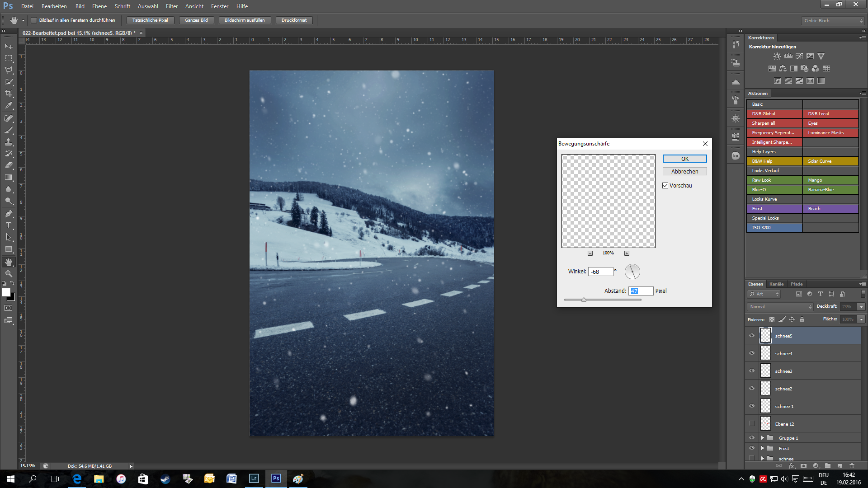
Task: Add a Brightness/Contrast adjustment
Action: pyautogui.click(x=777, y=56)
